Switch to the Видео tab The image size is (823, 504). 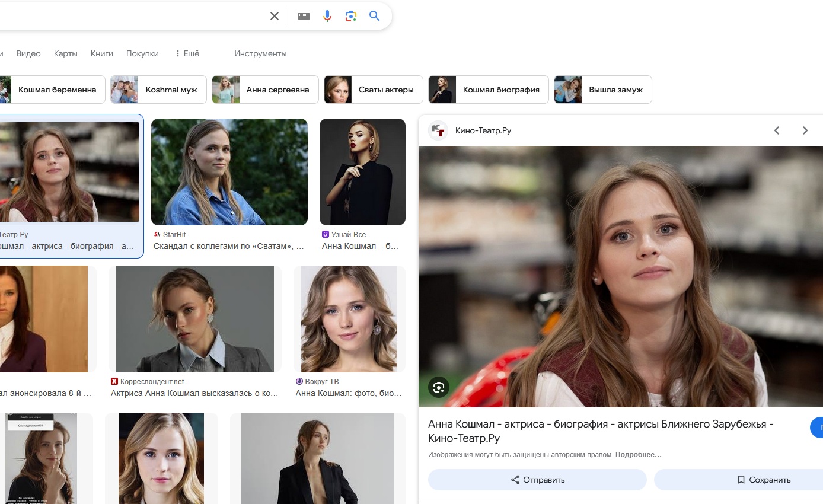28,53
